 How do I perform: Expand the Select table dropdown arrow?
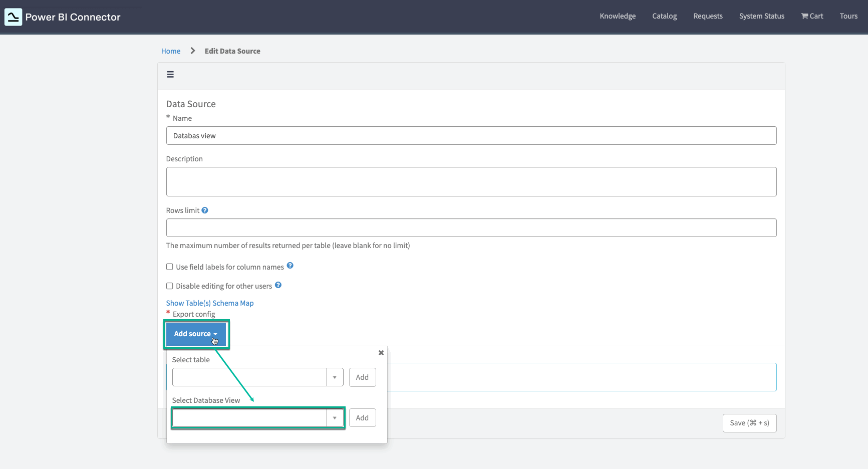[335, 377]
